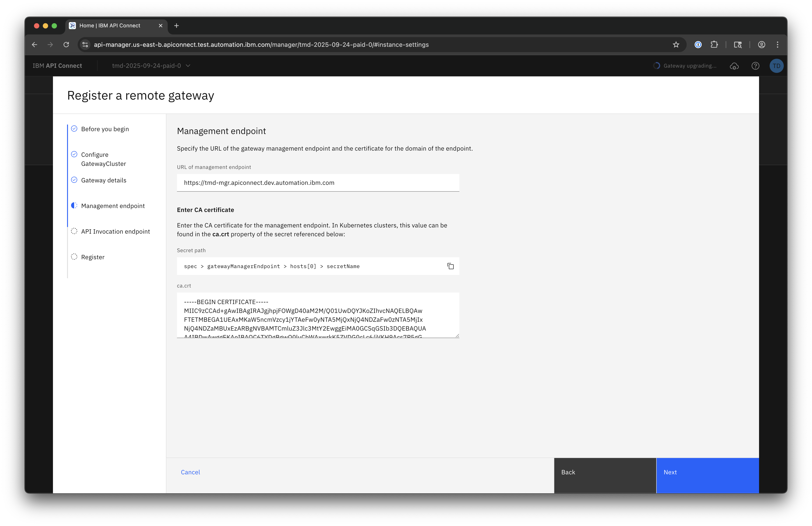Click the URL of management endpoint field

[318, 183]
